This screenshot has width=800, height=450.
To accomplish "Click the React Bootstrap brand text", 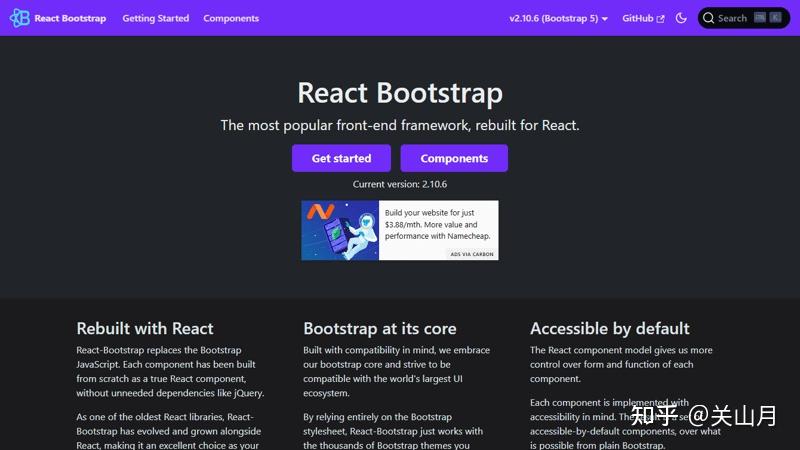I will pos(70,18).
